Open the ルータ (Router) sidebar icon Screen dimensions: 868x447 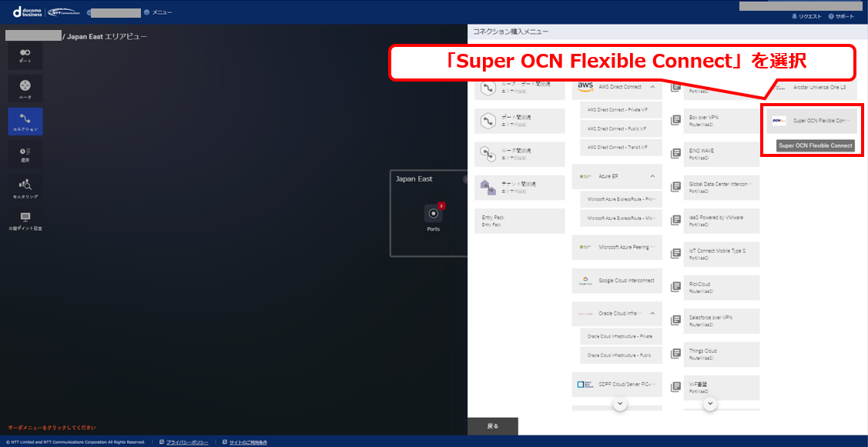25,88
